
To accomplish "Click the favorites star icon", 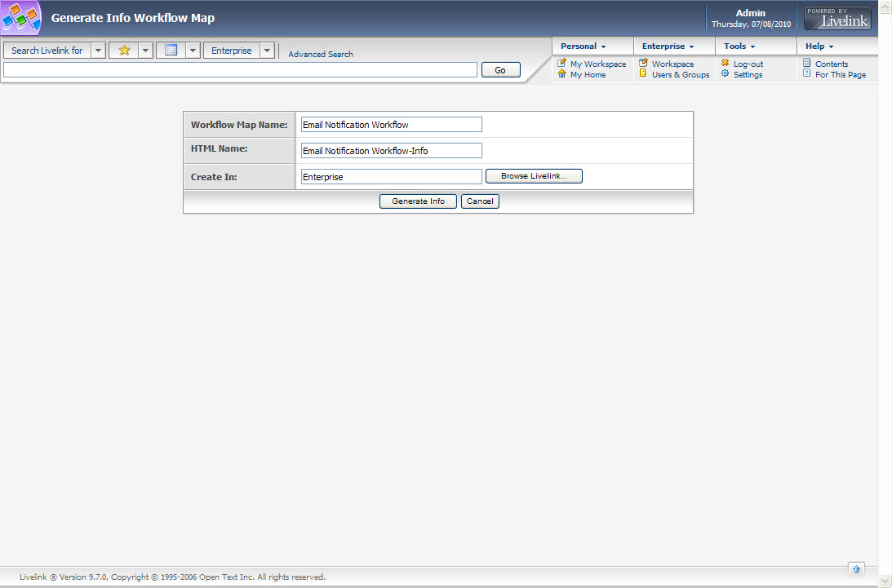I will click(x=124, y=51).
